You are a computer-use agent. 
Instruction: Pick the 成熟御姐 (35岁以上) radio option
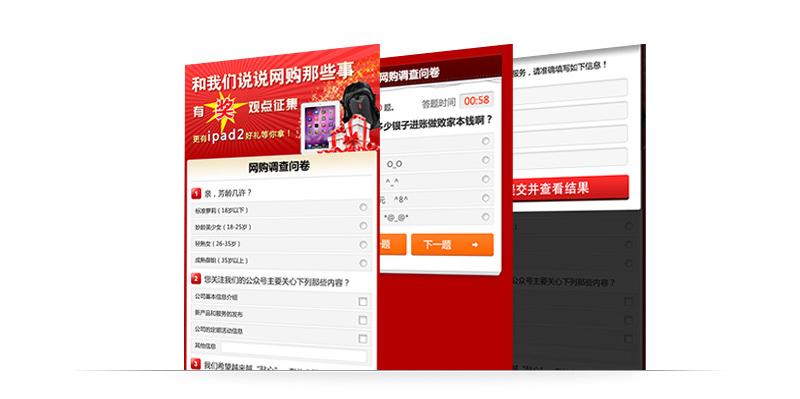[x=363, y=263]
